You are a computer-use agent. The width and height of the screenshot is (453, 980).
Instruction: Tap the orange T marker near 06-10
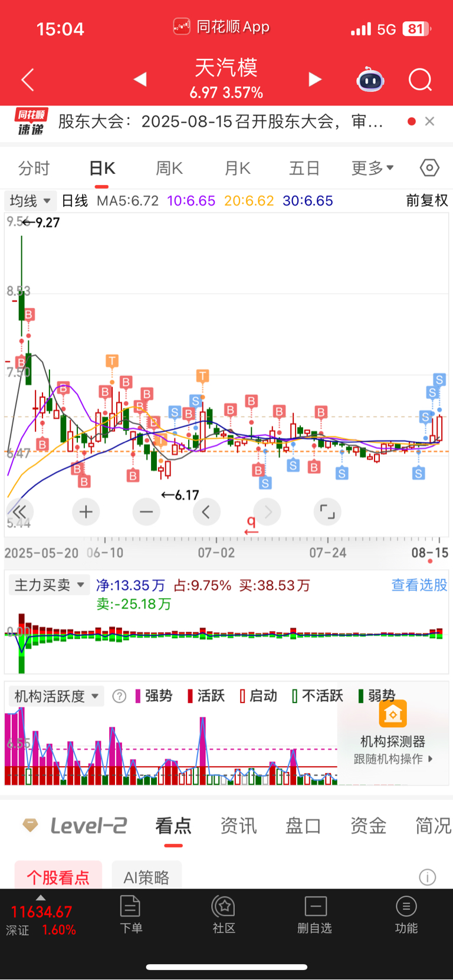click(x=112, y=361)
